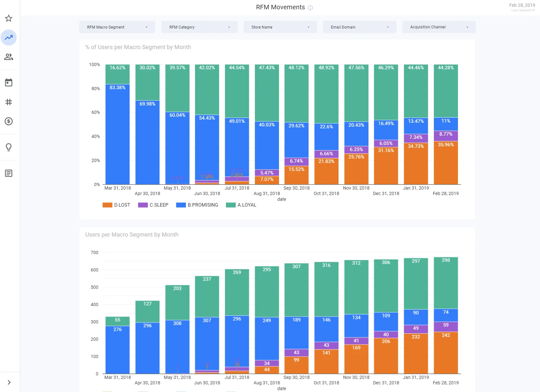Click the 232 lost bar for Jan 2019
540x392 pixels.
tap(416, 354)
